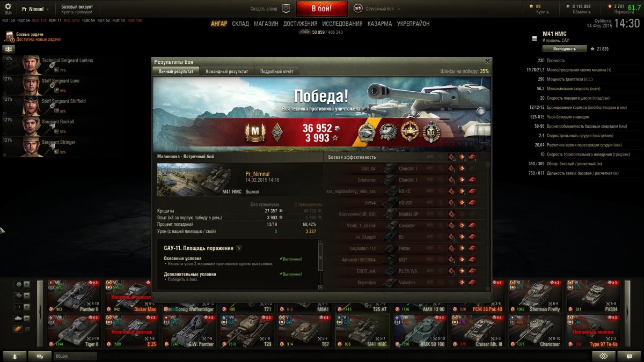
Task: Click the red В бой! button
Action: tap(322, 9)
